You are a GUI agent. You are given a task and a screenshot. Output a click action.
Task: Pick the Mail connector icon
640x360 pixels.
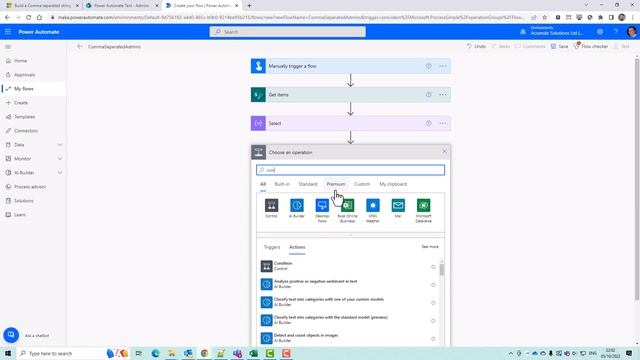[398, 205]
